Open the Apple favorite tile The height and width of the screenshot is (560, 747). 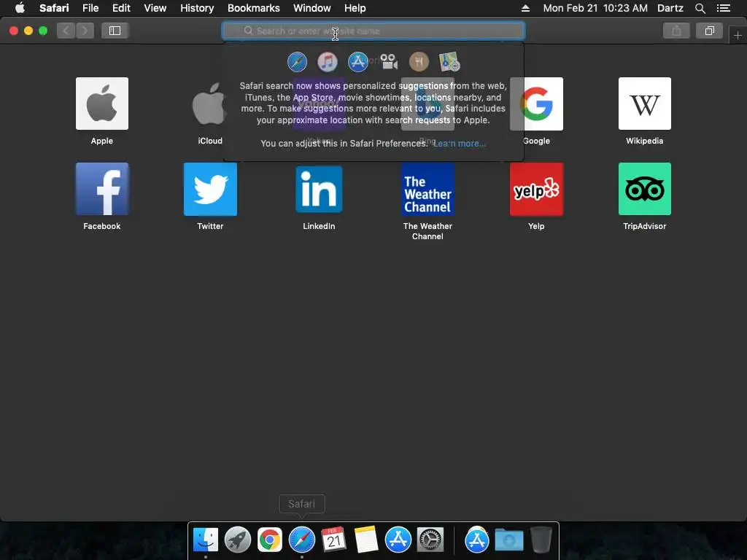pyautogui.click(x=102, y=104)
